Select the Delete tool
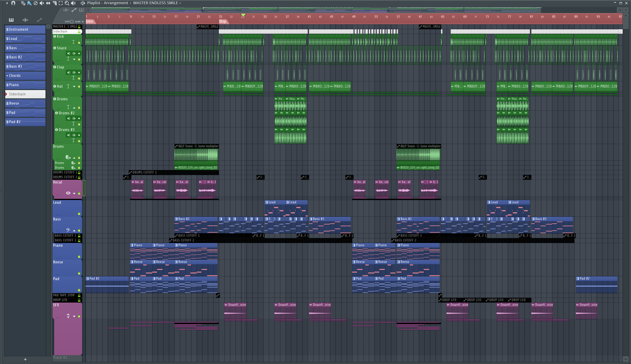The width and height of the screenshot is (631, 364). click(x=35, y=3)
